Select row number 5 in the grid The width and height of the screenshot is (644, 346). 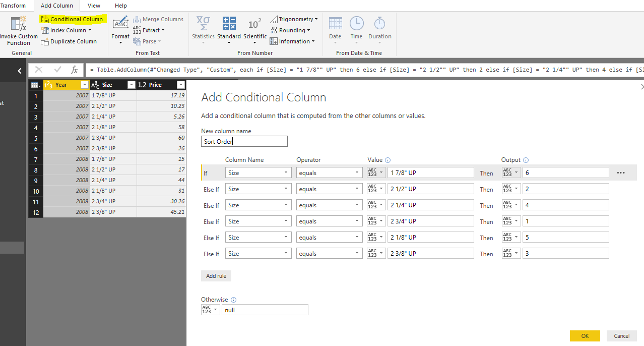pos(36,138)
